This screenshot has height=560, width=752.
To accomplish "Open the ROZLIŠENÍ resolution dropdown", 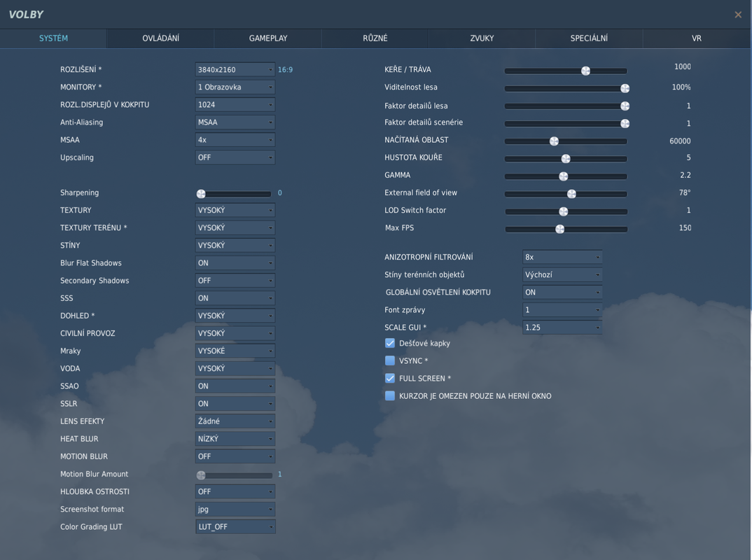I will click(235, 69).
